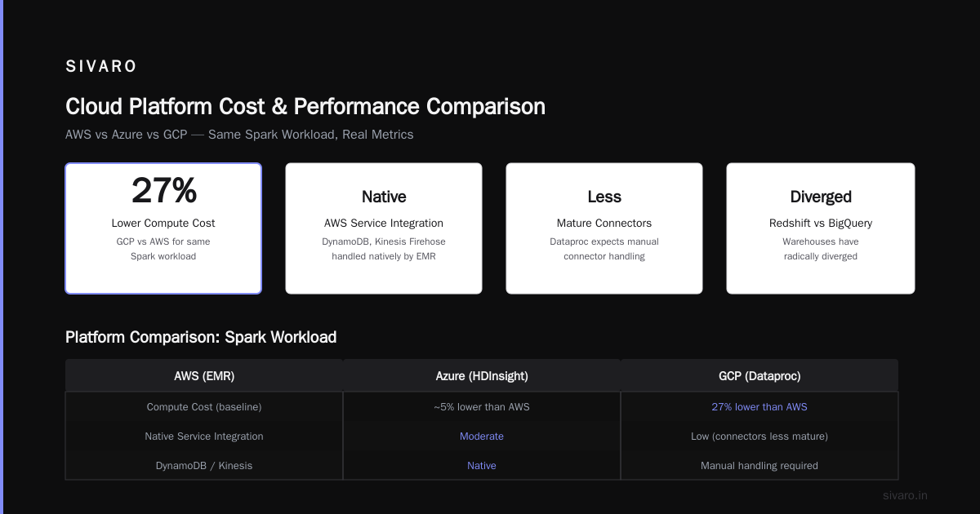The width and height of the screenshot is (980, 514).
Task: Click the 27% figure
Action: pos(163,191)
